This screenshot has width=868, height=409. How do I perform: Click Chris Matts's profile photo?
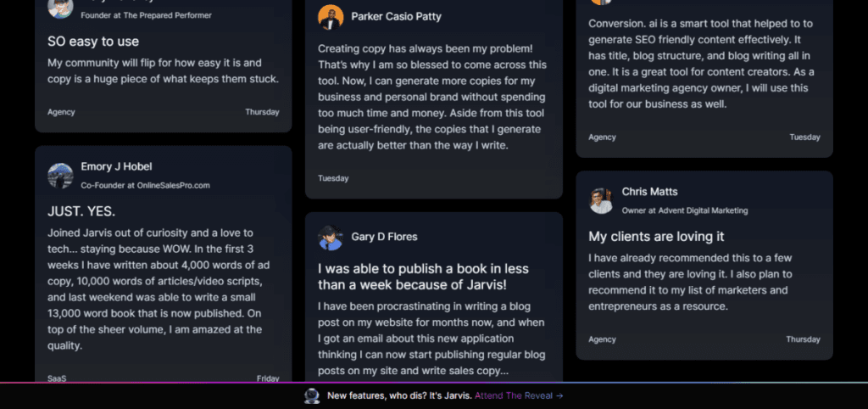click(x=601, y=201)
